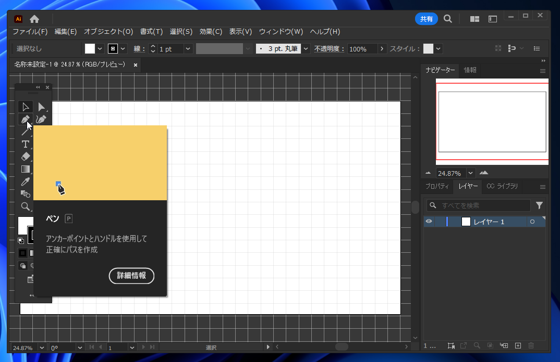Screen dimensions: 560x362
Task: Open the 効果(C) menu
Action: (x=211, y=32)
